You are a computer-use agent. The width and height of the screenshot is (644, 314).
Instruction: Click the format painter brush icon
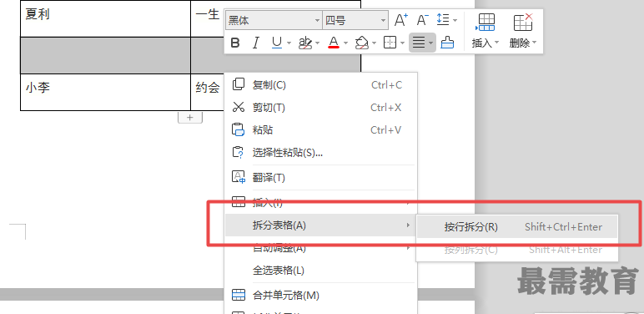click(x=447, y=43)
